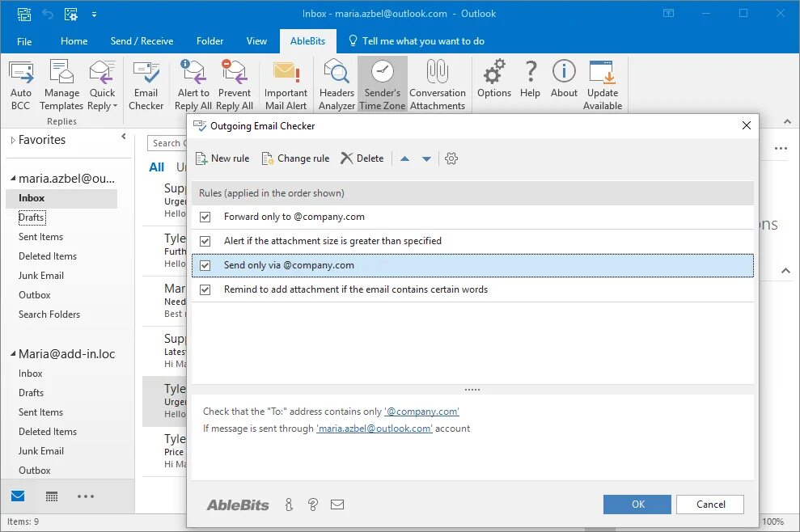
Task: Collapse the Maria@add-in.loc account tree
Action: [13, 354]
